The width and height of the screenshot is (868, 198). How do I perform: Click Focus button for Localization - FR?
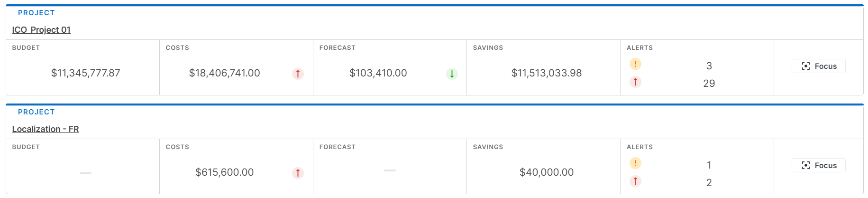819,165
